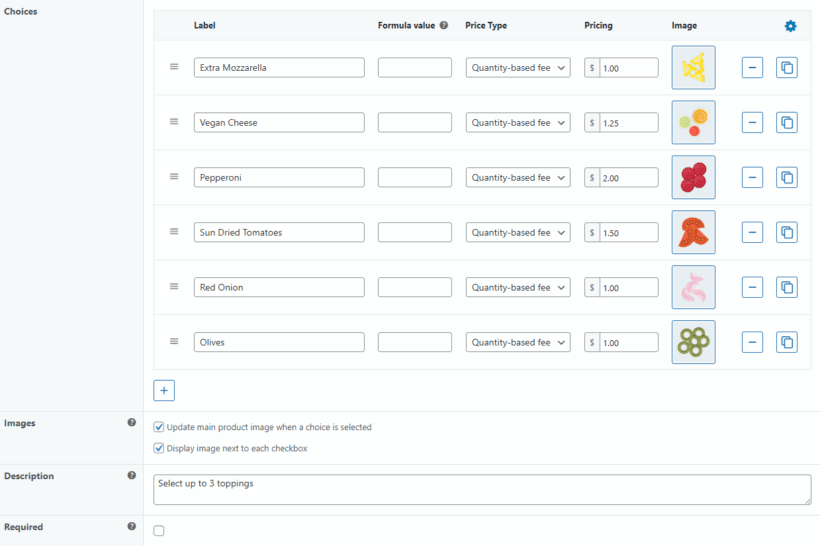Enable the Required checkbox
Image resolution: width=820 pixels, height=546 pixels.
click(x=159, y=531)
